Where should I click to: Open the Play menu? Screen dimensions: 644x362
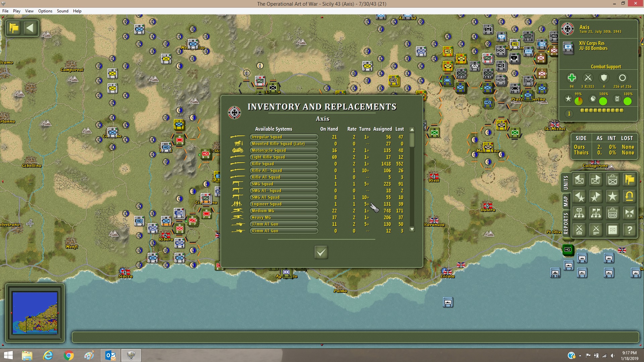pos(17,11)
